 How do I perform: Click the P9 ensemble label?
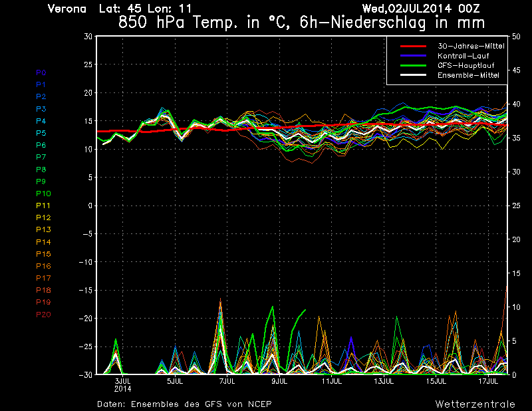pyautogui.click(x=41, y=182)
